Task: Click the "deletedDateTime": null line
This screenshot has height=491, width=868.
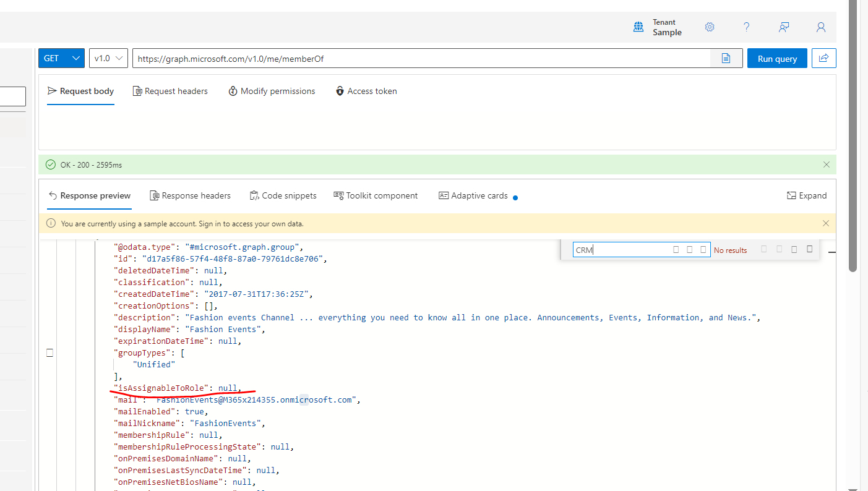Action: pos(170,270)
